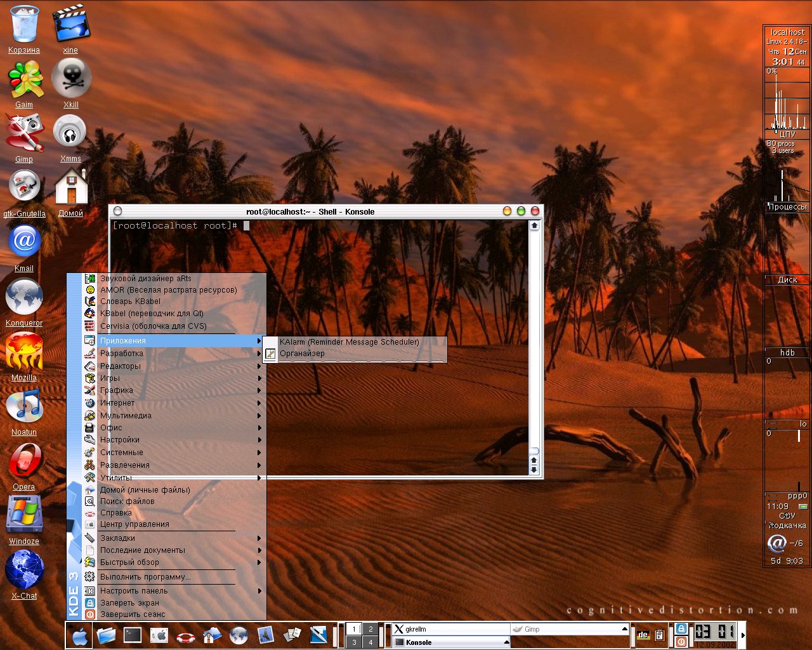This screenshot has height=650, width=812.
Task: Select KAlarm (Reminder Message Scheduler) entry
Action: click(x=355, y=342)
